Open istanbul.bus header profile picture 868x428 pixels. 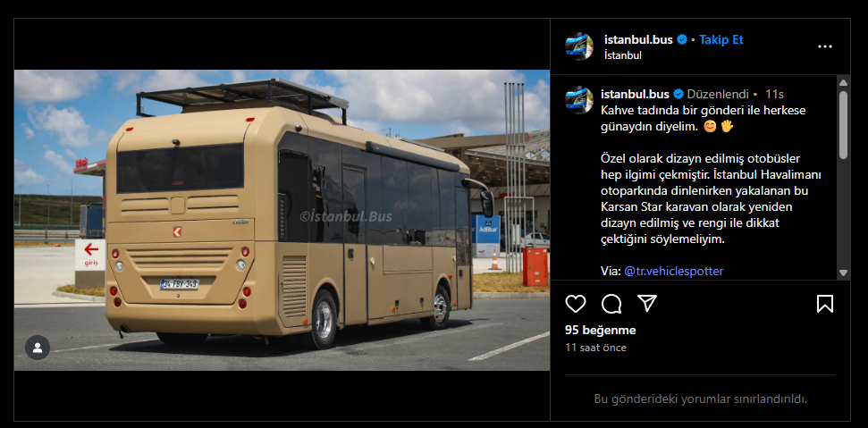[579, 46]
